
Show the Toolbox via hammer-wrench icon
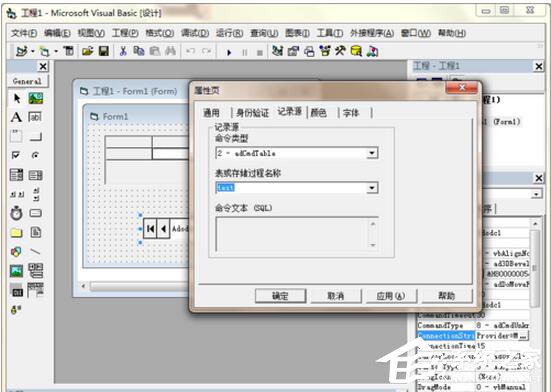pyautogui.click(x=340, y=52)
